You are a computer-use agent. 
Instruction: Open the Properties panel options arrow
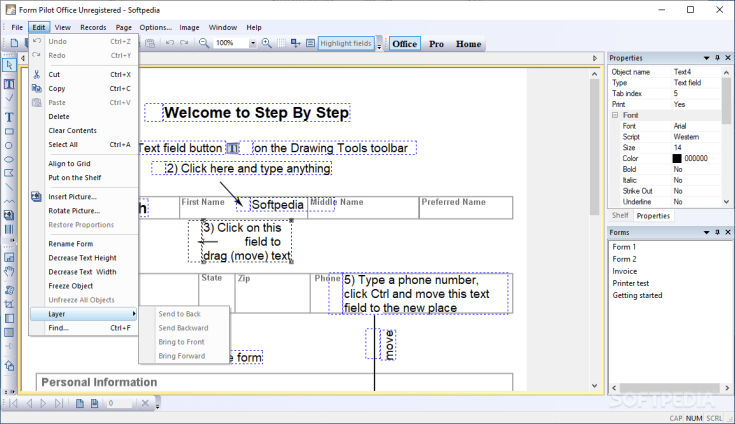[706, 58]
